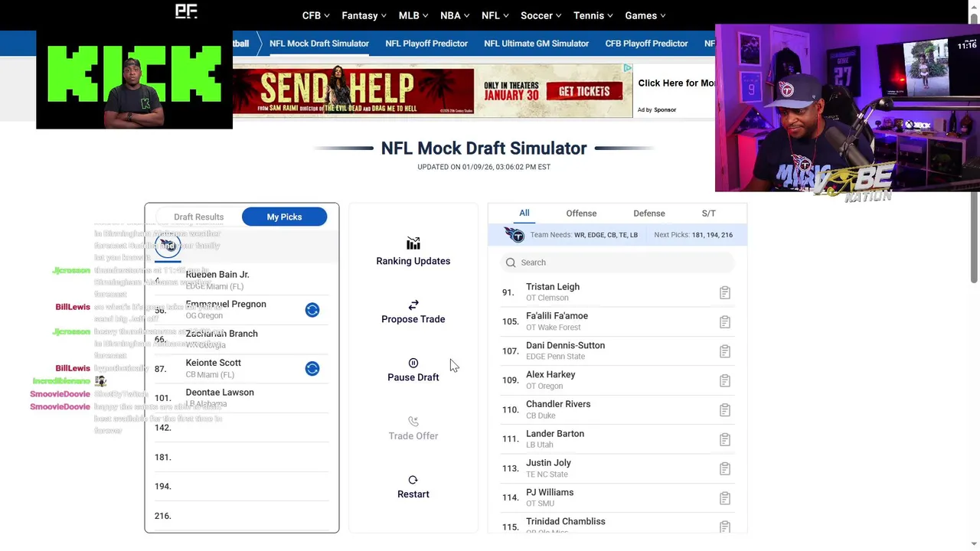Click the search magnifier icon

pyautogui.click(x=511, y=262)
